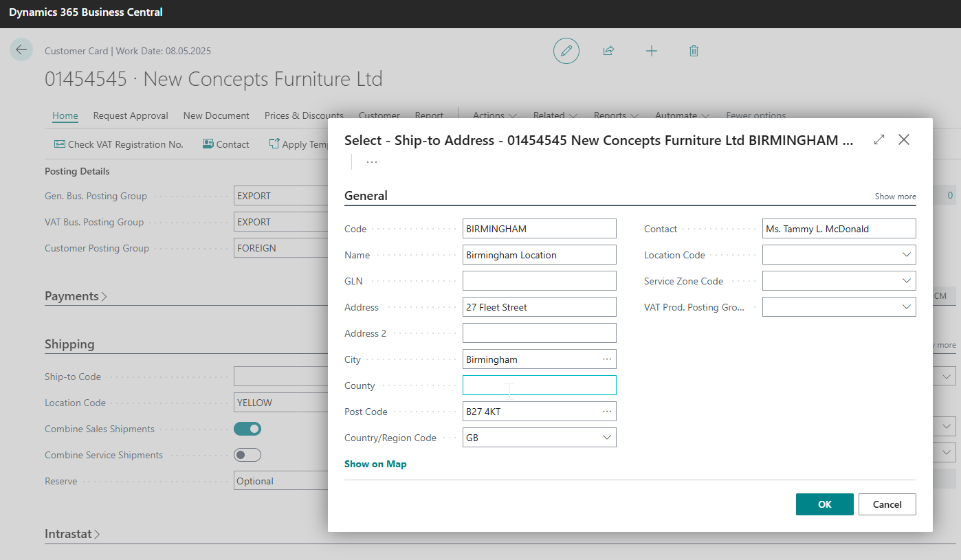
Task: Click the empty Address 2 field
Action: [x=540, y=333]
